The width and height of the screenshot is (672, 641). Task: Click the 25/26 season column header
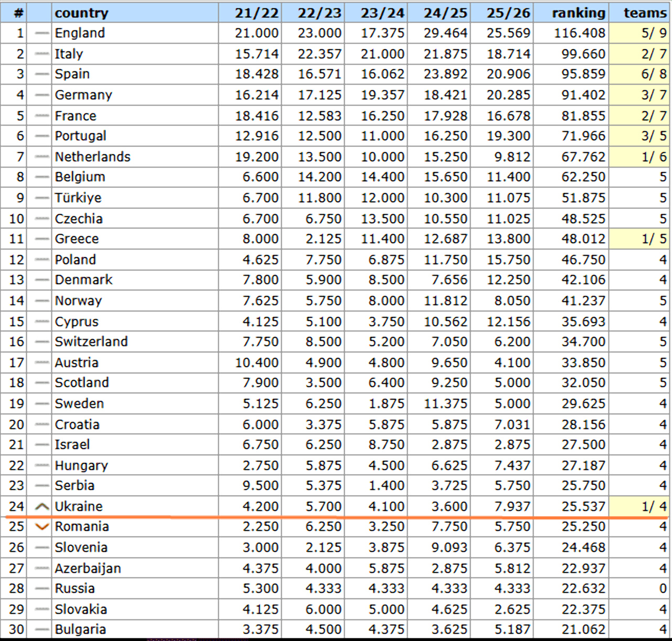coord(508,13)
